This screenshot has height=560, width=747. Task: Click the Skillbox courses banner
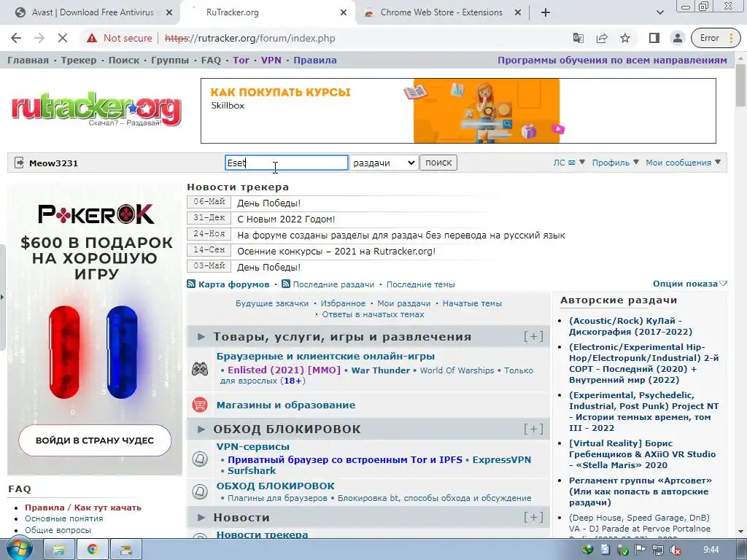point(458,111)
